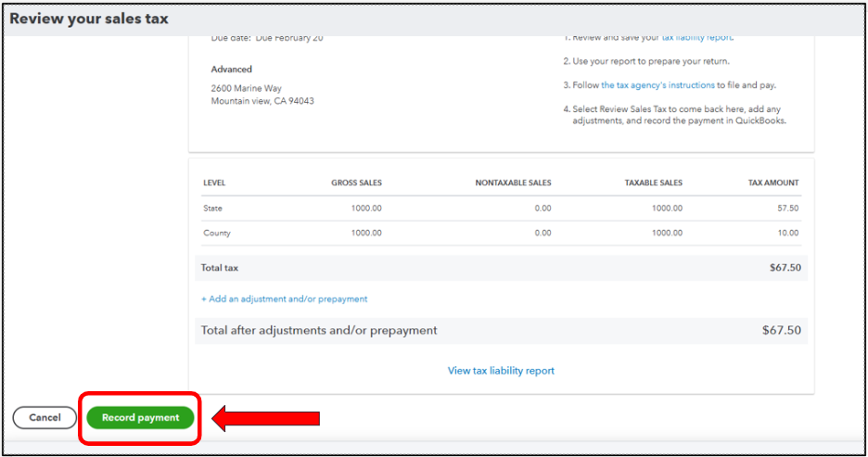The image size is (868, 457).
Task: Click the LEVEL column header
Action: [x=214, y=183]
